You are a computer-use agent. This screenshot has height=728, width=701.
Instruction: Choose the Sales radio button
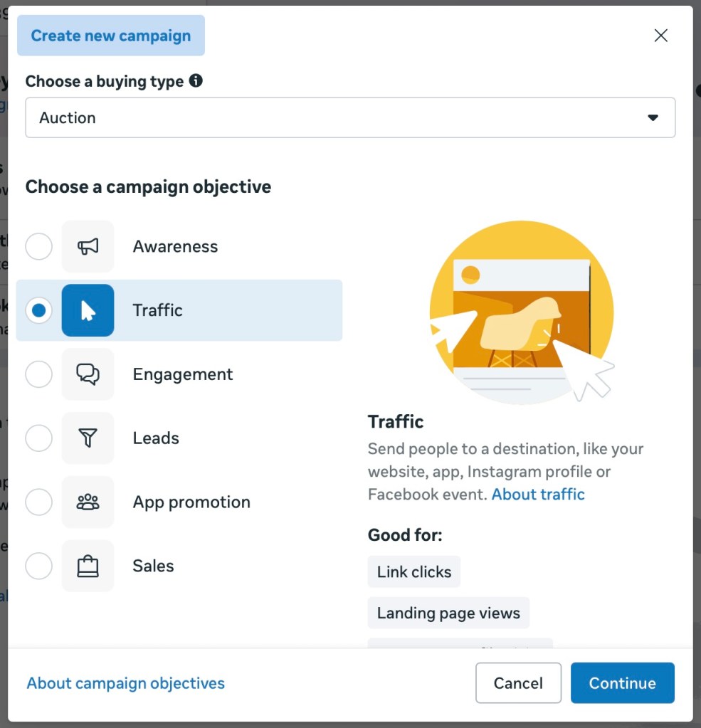[x=39, y=566]
